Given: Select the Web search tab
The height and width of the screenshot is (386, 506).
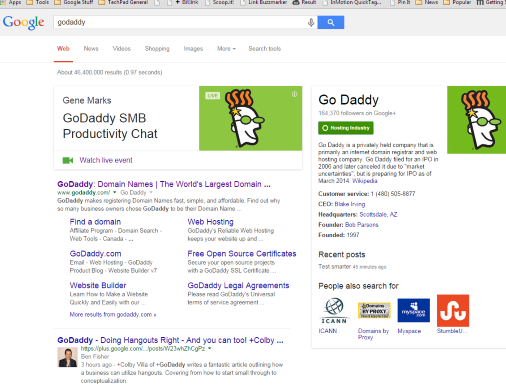Looking at the screenshot, I should click(x=63, y=49).
